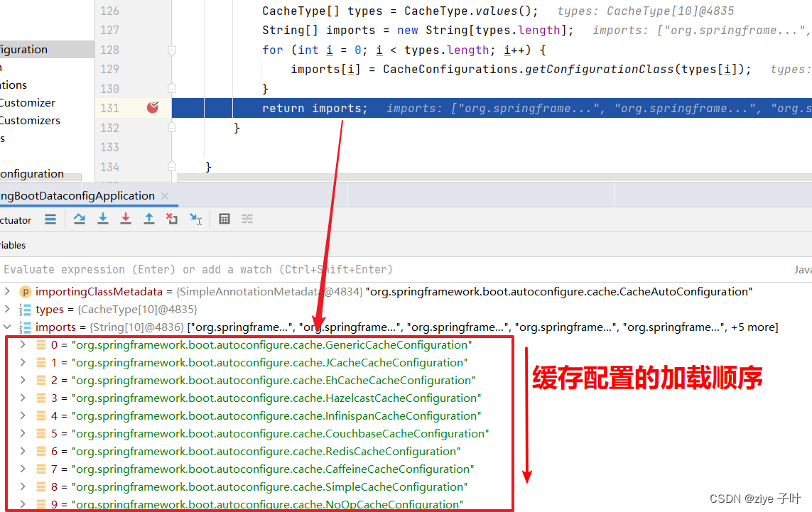
Task: Click the Drop Frame debugger icon
Action: [172, 219]
